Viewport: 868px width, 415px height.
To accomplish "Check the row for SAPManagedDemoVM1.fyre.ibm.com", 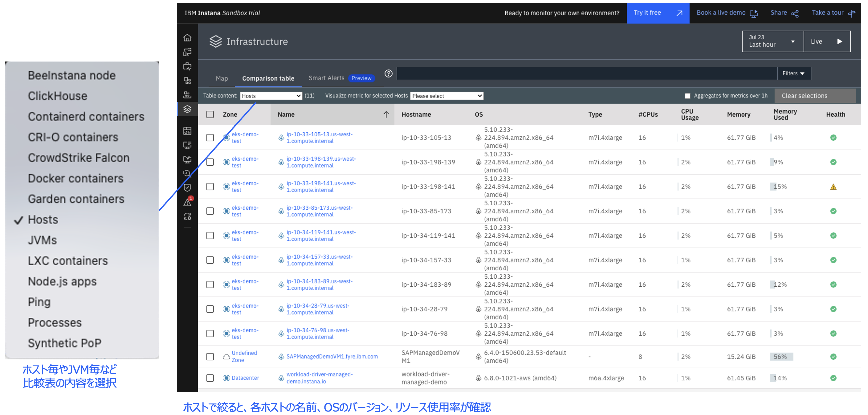I will 210,357.
